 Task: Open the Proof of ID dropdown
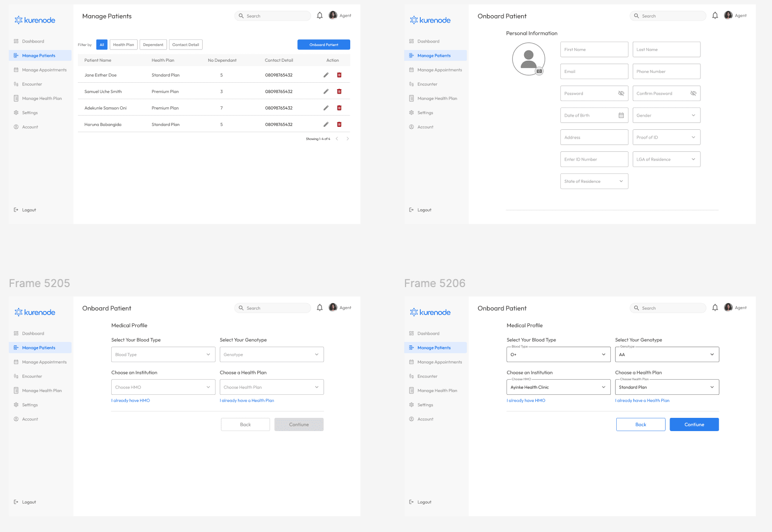click(x=666, y=137)
